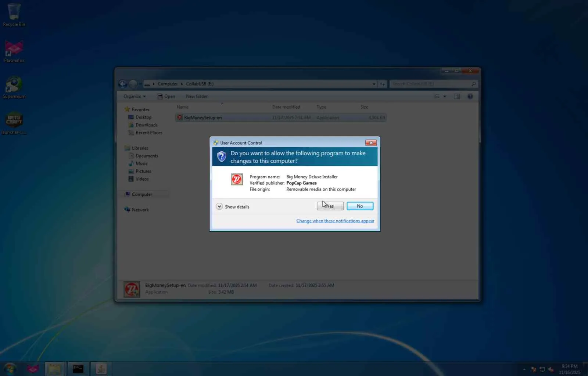Screen dimensions: 588x376
Task: Sort files by the Name column header
Action: pos(222,107)
